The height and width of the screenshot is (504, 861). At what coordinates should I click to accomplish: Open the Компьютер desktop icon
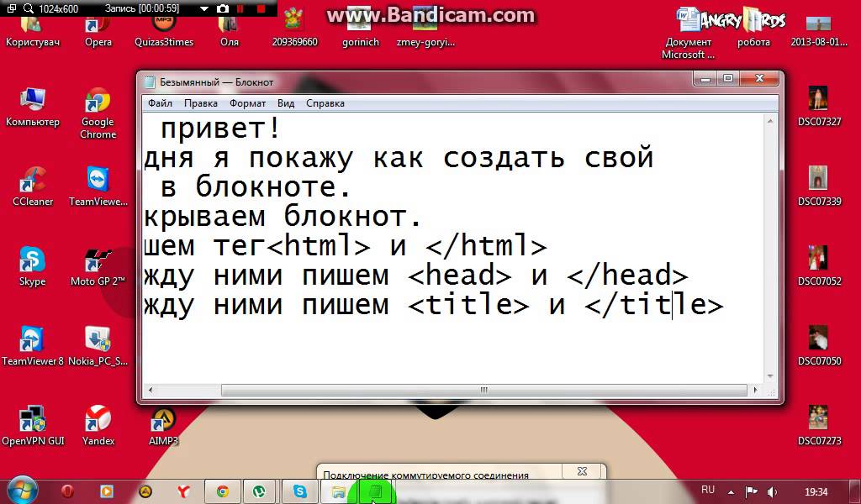tap(33, 108)
